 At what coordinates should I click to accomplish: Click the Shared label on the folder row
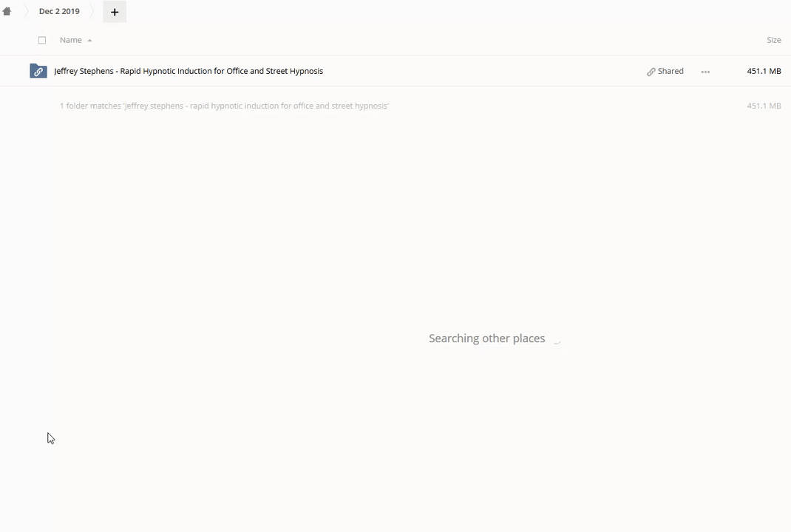tap(671, 71)
